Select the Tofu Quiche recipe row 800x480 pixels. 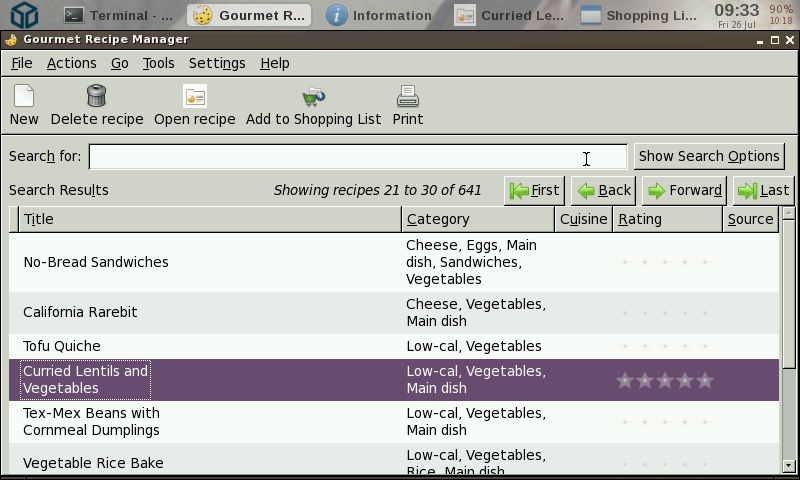(x=62, y=346)
